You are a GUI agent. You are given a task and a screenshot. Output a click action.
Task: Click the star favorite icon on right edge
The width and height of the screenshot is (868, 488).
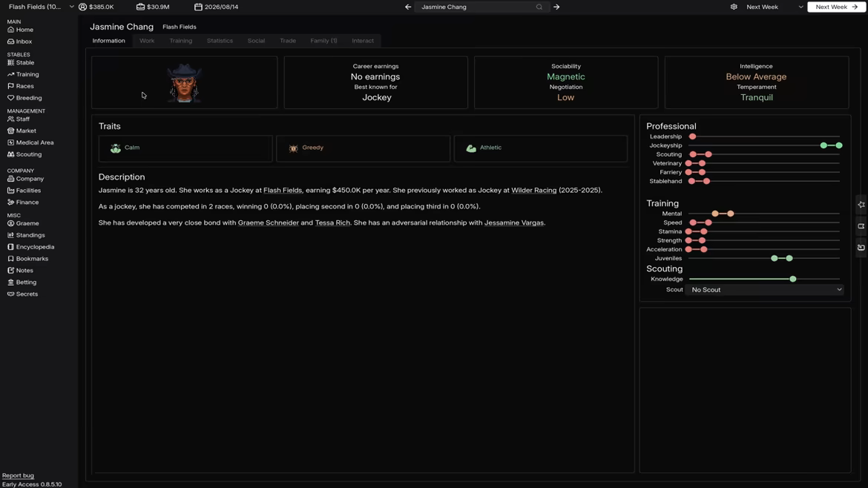click(x=861, y=205)
